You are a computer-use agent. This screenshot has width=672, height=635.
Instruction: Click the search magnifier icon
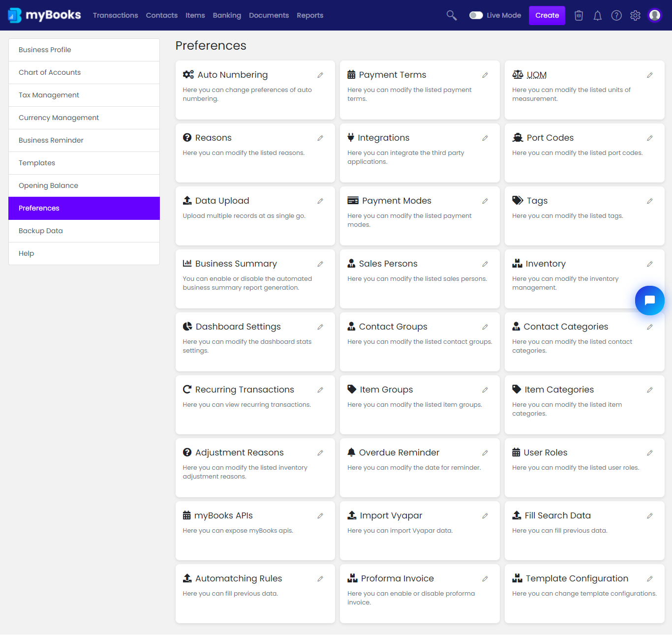coord(452,15)
